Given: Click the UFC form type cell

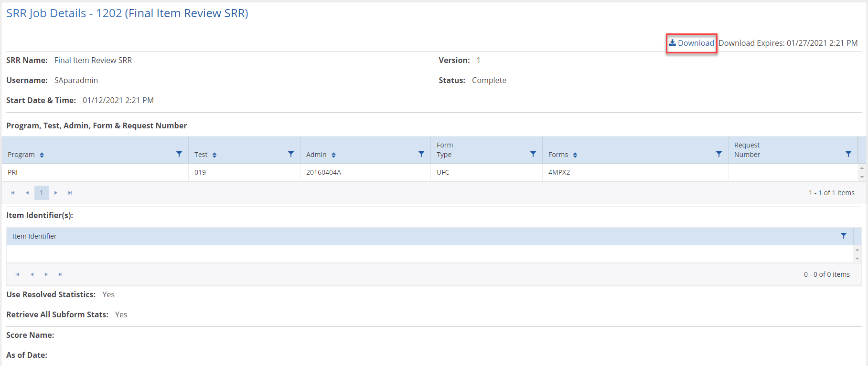Looking at the screenshot, I should pyautogui.click(x=486, y=172).
